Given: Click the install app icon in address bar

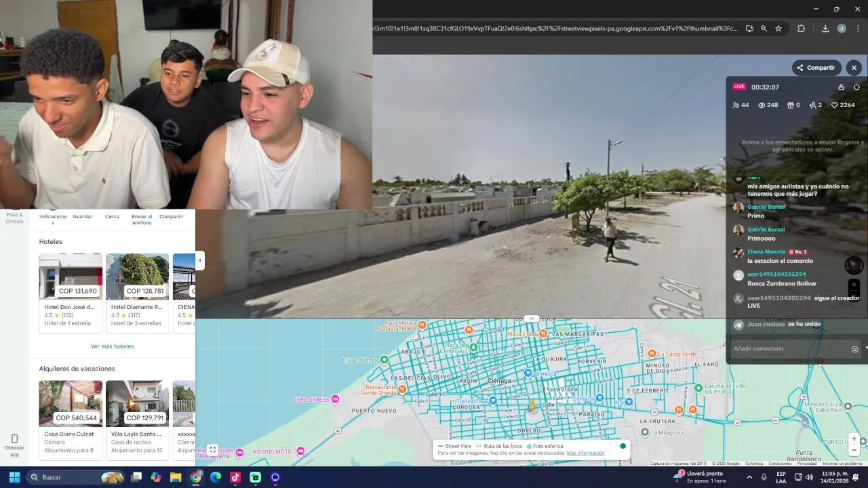Looking at the screenshot, I should [749, 28].
